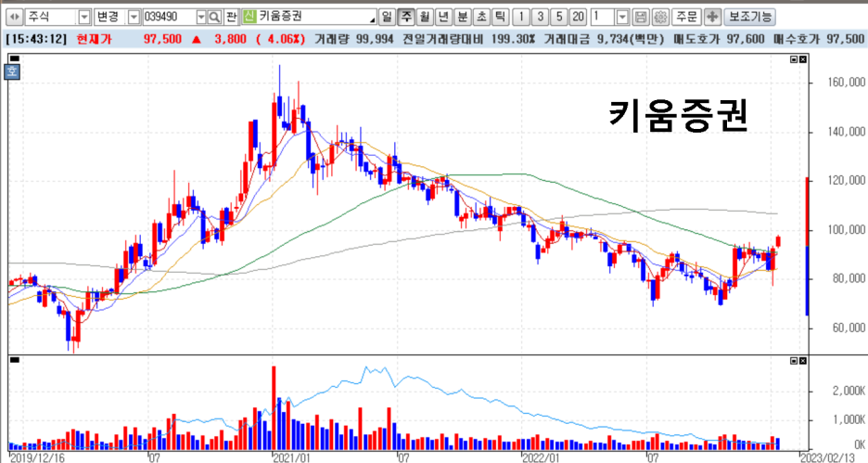Click the crosshair cursor tool icon
The image size is (868, 463).
712,18
